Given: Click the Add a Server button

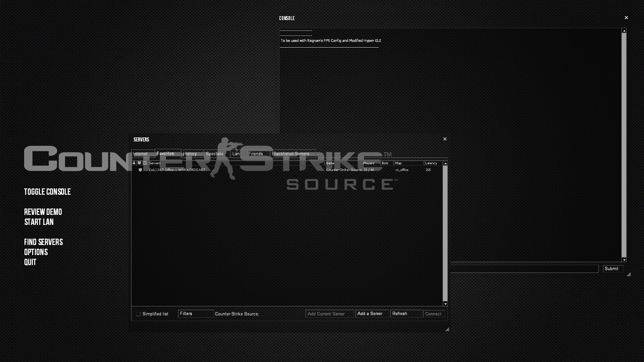Looking at the screenshot, I should [372, 314].
